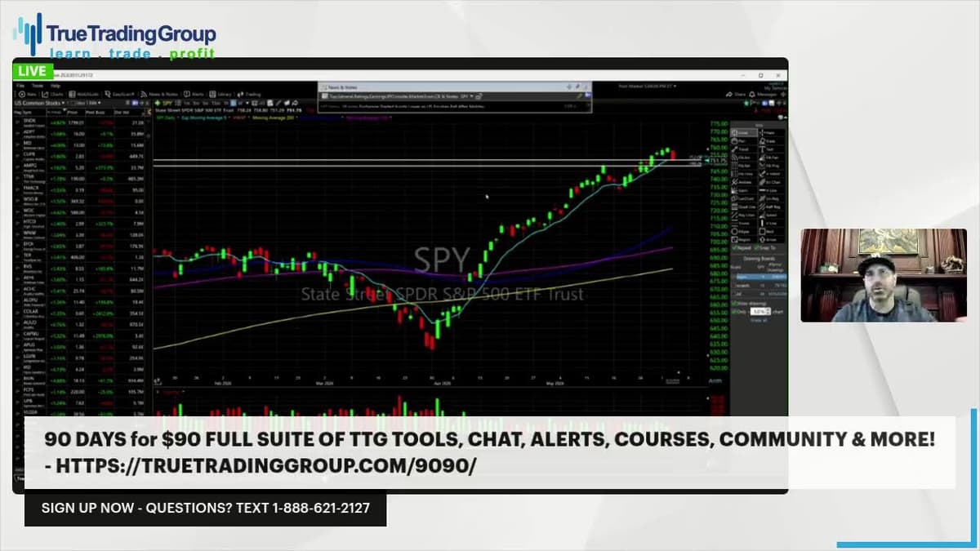Click the chart percent value field
The width and height of the screenshot is (980, 551).
(x=760, y=312)
